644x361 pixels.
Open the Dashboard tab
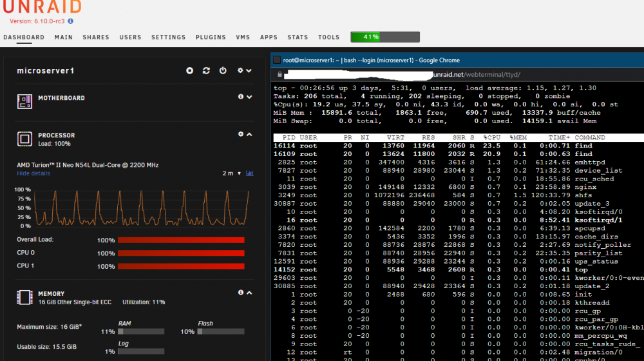click(24, 37)
